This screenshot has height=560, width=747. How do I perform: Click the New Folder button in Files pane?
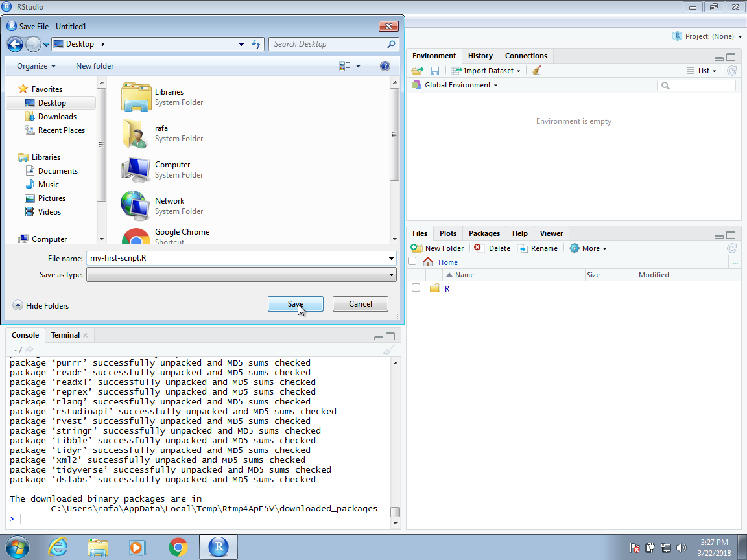438,248
